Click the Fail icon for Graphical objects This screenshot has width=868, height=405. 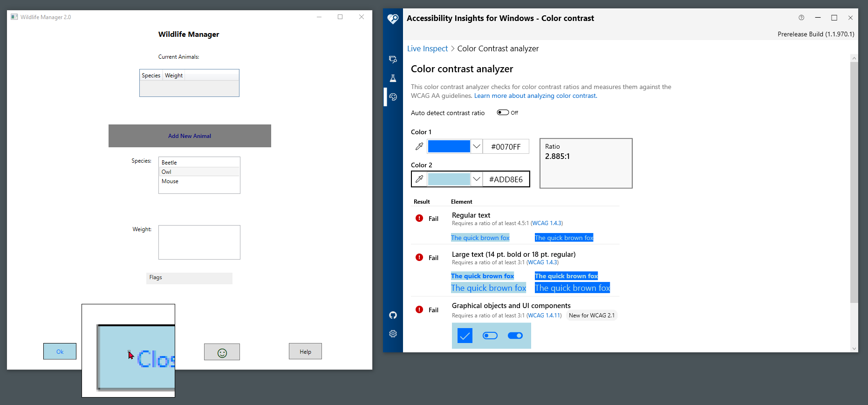point(419,309)
